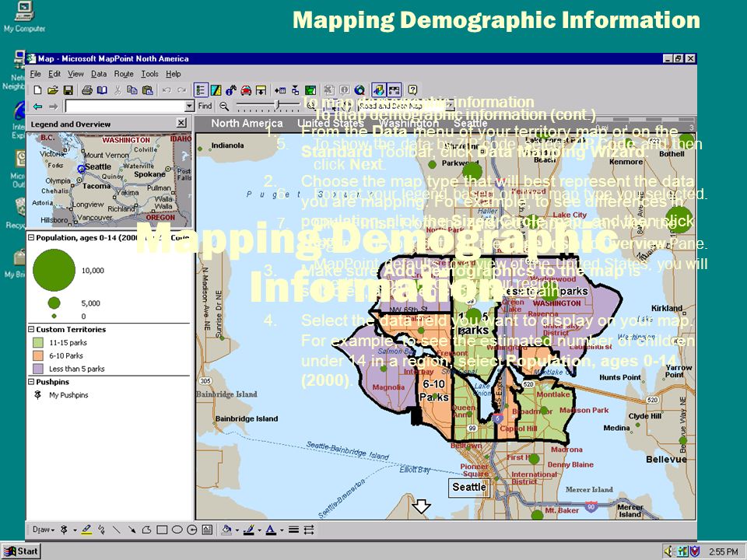Toggle the pressed toolbar button left of Help
Viewport: 747px width, 560px height.
point(394,90)
